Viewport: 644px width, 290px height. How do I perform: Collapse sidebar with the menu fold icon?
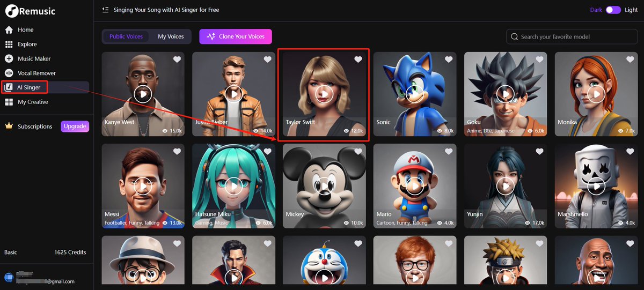tap(105, 10)
